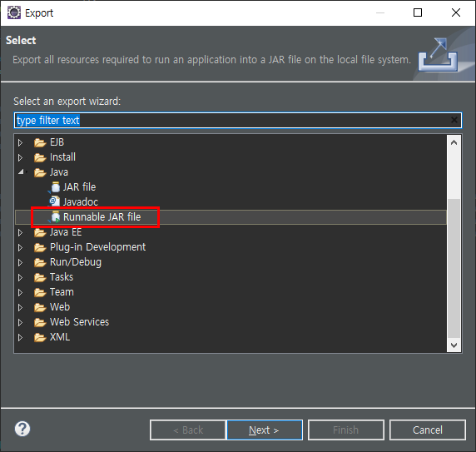Expand the Plug-in Development tree node
Image resolution: width=476 pixels, height=452 pixels.
click(20, 247)
